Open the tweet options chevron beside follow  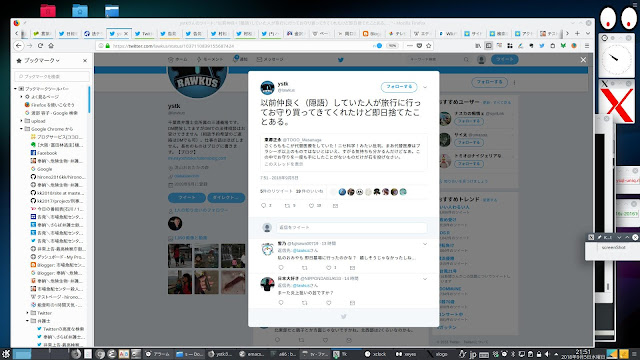[x=425, y=87]
